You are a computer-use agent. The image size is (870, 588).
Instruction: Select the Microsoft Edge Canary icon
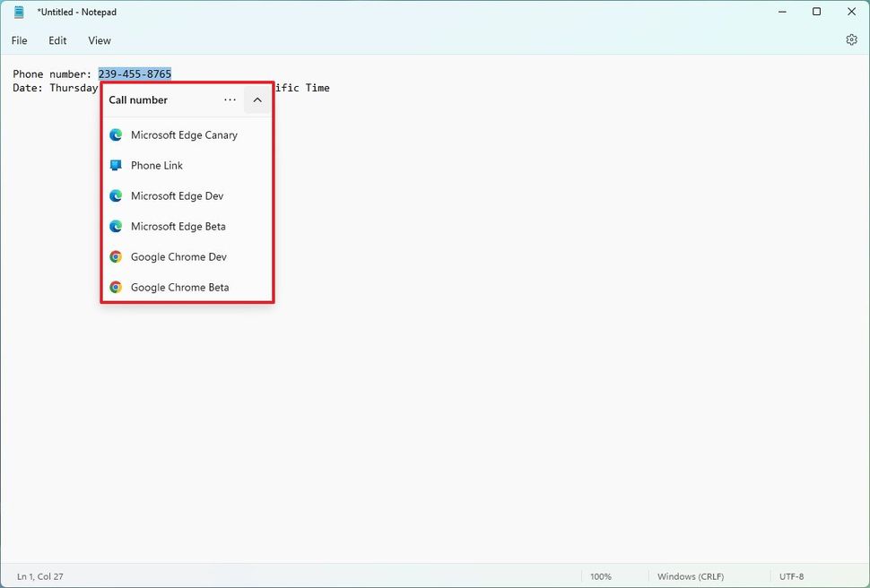click(116, 134)
